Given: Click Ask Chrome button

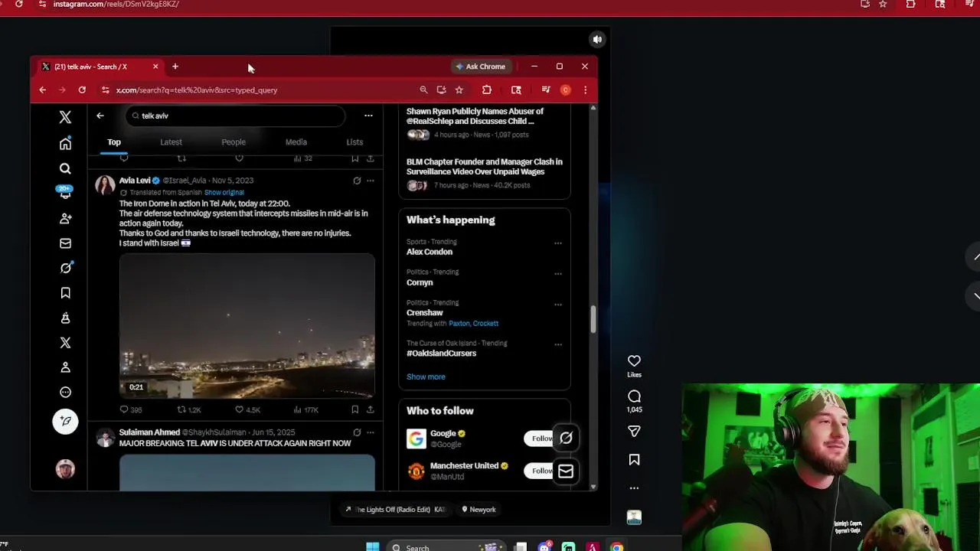Looking at the screenshot, I should point(481,67).
